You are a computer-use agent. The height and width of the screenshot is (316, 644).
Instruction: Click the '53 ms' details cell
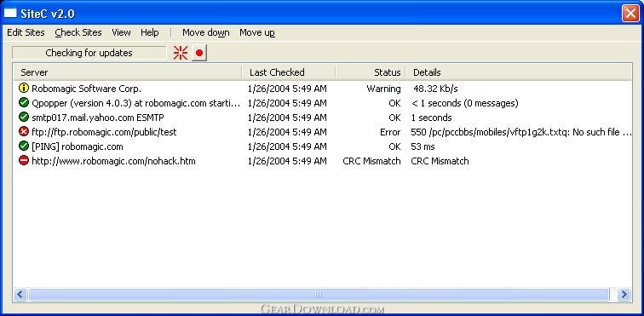[x=423, y=147]
